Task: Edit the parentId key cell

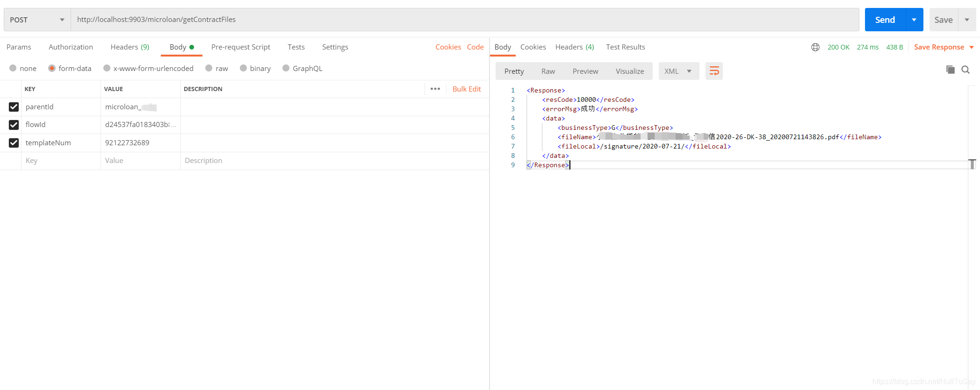Action: coord(61,107)
